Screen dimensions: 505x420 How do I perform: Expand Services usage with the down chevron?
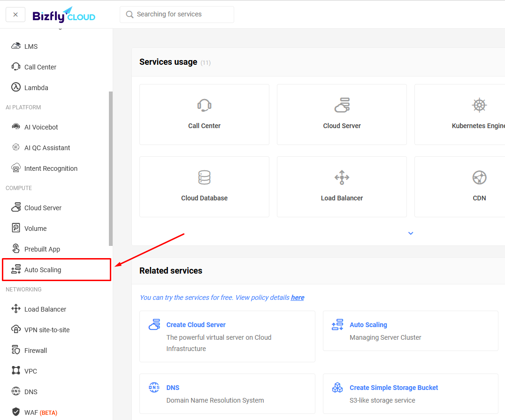(411, 233)
